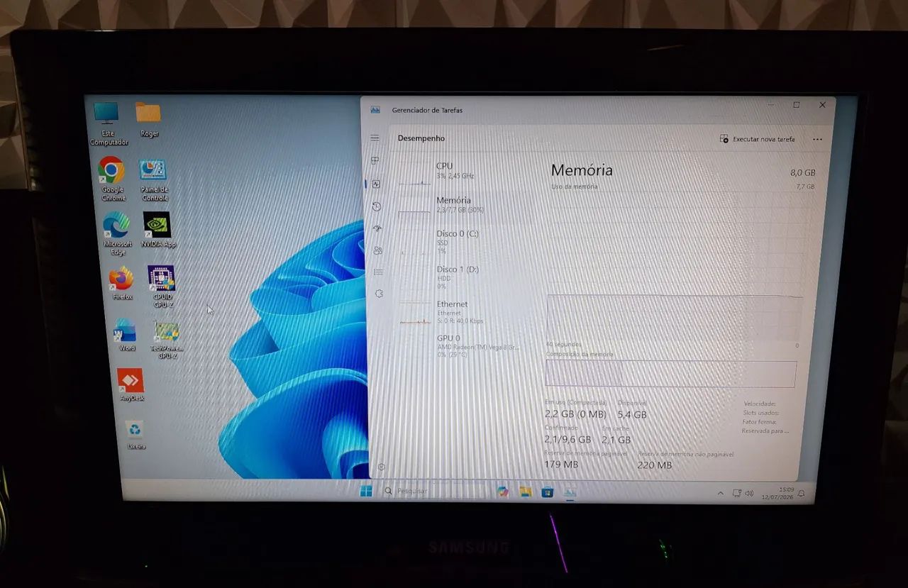Screen dimensions: 908x588
Task: Click Executar nova tarefa button
Action: (758, 139)
